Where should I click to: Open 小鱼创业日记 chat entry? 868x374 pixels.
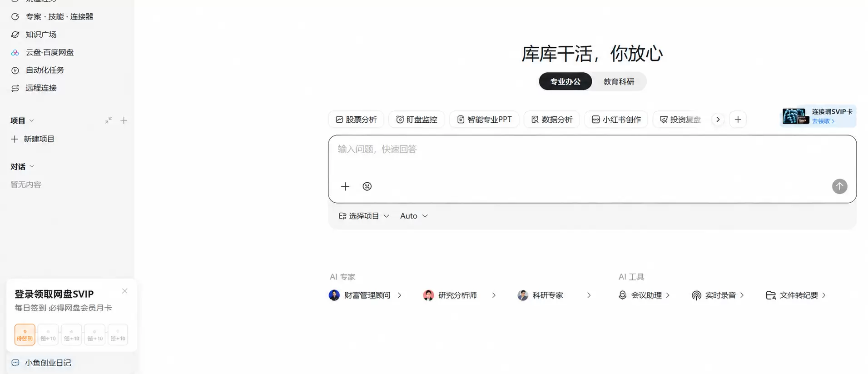pyautogui.click(x=41, y=363)
